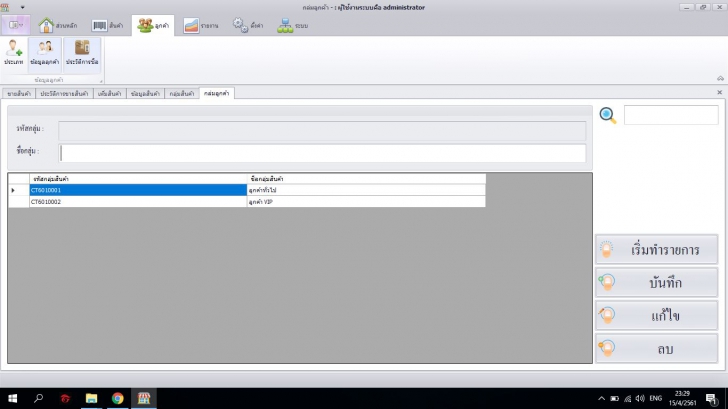728x409 pixels.
Task: Open the Action Center notifications icon
Action: click(x=711, y=398)
